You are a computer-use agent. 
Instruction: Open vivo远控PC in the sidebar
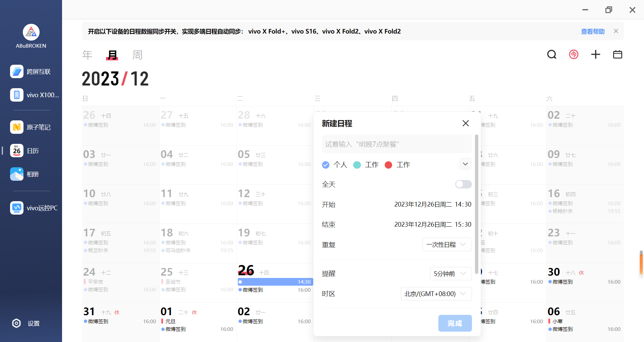(34, 208)
